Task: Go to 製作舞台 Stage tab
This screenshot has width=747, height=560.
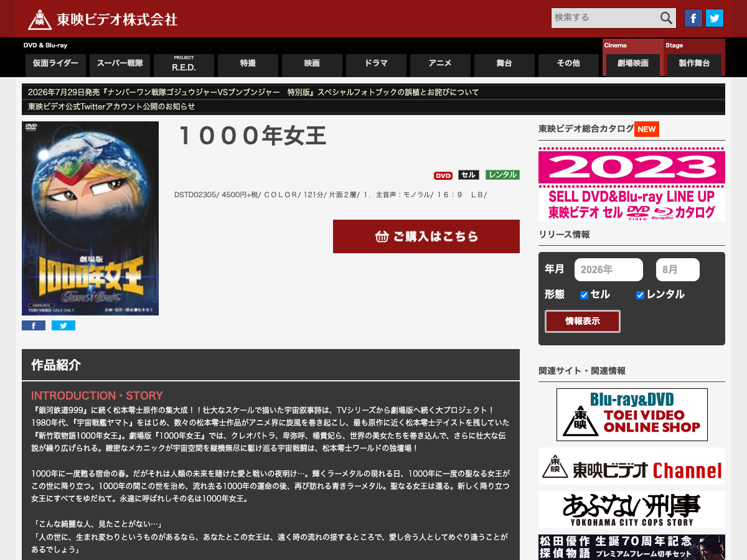Action: tap(695, 64)
